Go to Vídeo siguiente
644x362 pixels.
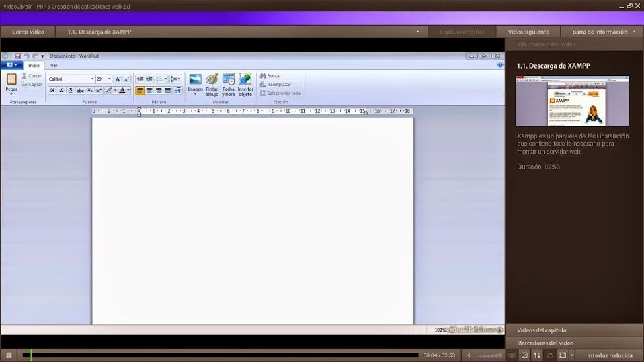pyautogui.click(x=528, y=32)
